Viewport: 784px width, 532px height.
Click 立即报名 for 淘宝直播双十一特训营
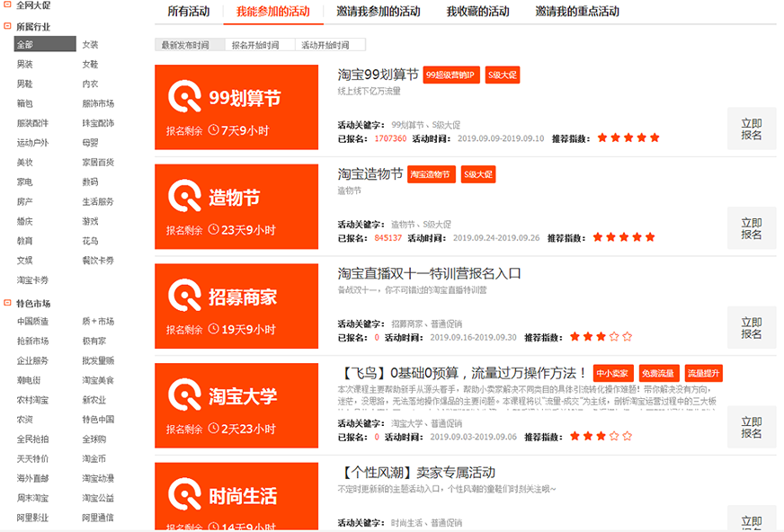[752, 328]
